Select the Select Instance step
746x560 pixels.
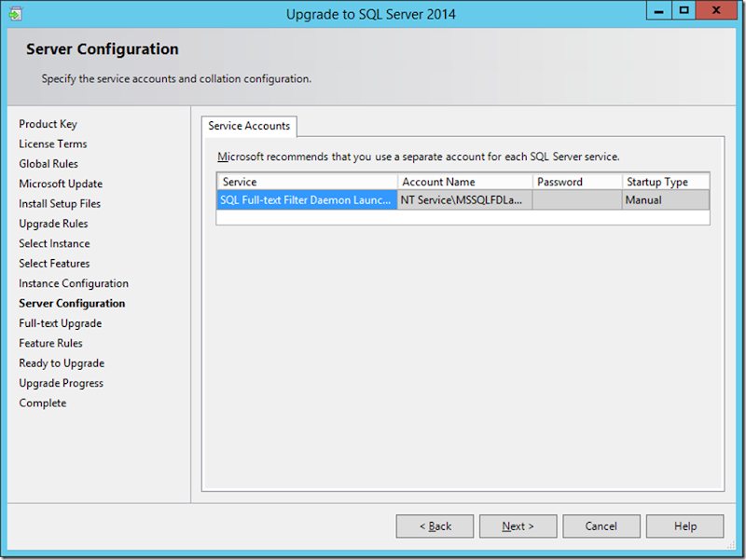[54, 244]
